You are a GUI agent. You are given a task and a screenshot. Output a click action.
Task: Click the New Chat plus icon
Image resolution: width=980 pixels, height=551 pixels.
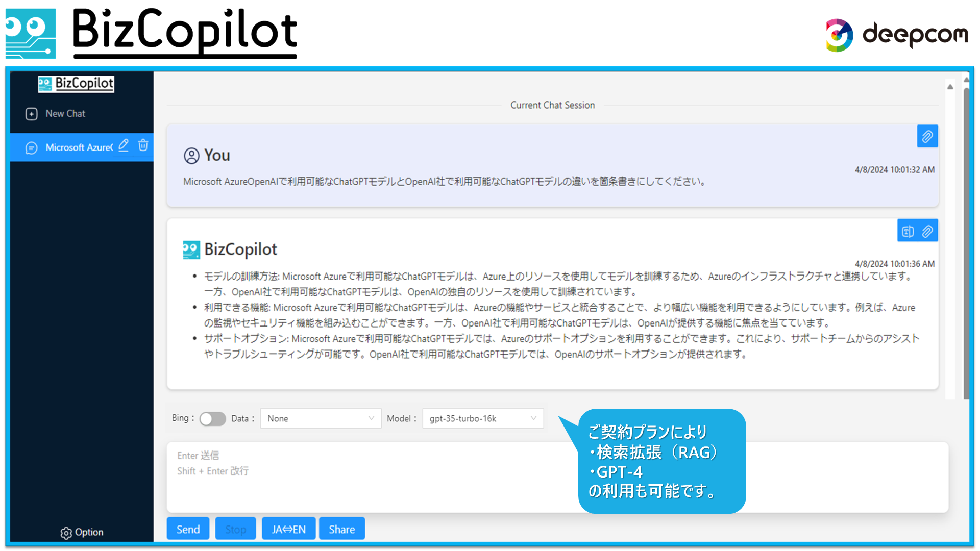(x=31, y=114)
